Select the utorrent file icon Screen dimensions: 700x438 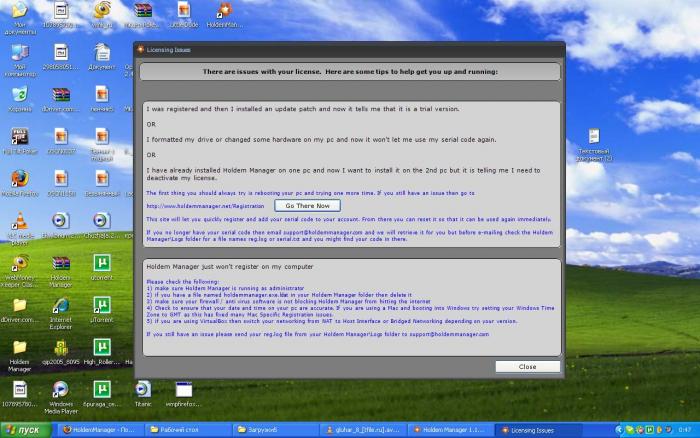pos(102,267)
